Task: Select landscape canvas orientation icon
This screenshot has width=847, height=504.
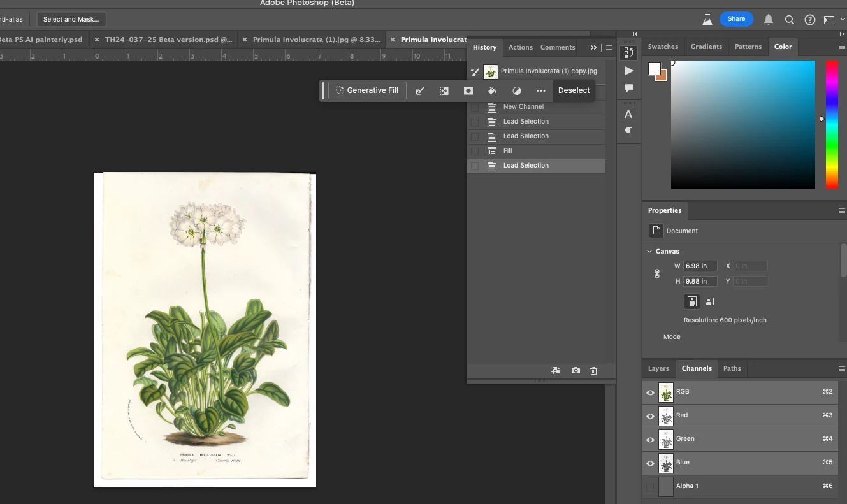Action: [x=708, y=301]
